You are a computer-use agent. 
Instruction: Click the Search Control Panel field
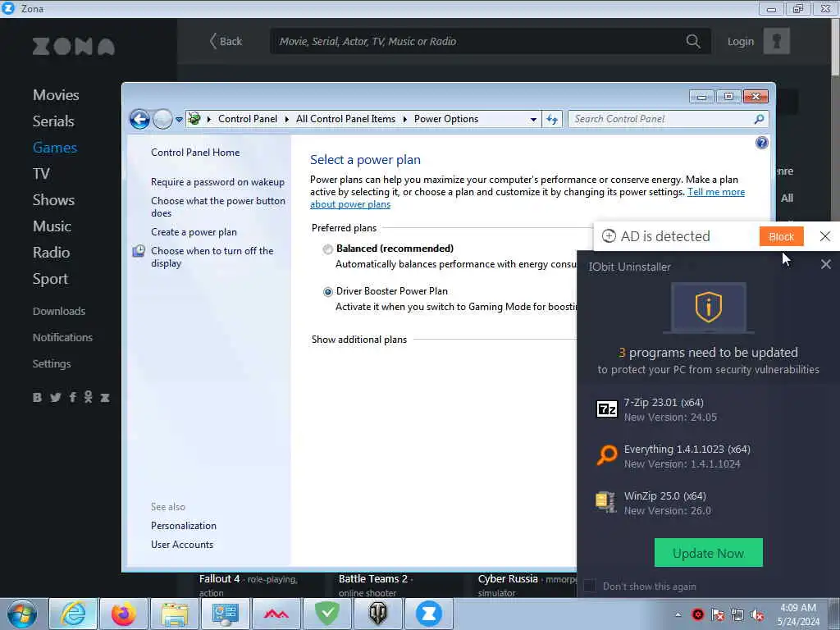(x=660, y=119)
